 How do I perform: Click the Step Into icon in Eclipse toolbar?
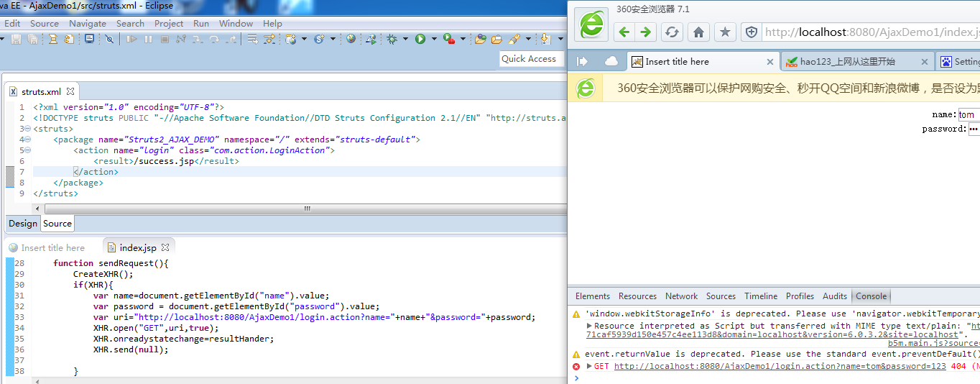197,39
